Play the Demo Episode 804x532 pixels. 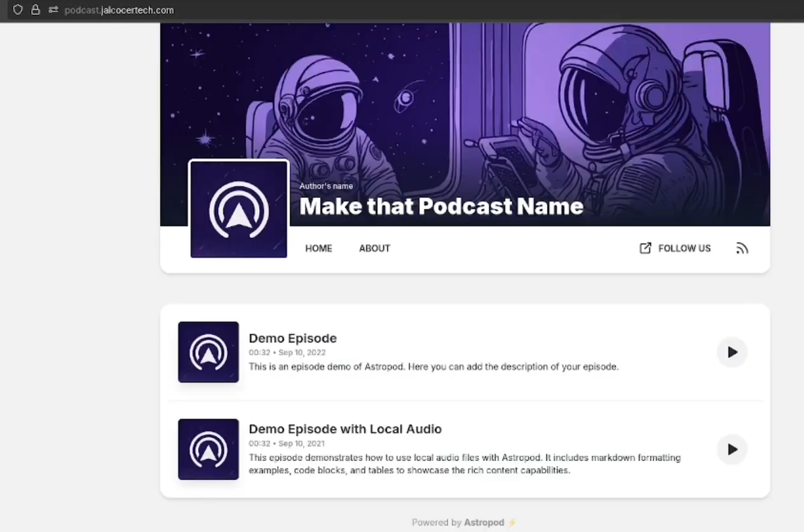point(732,352)
